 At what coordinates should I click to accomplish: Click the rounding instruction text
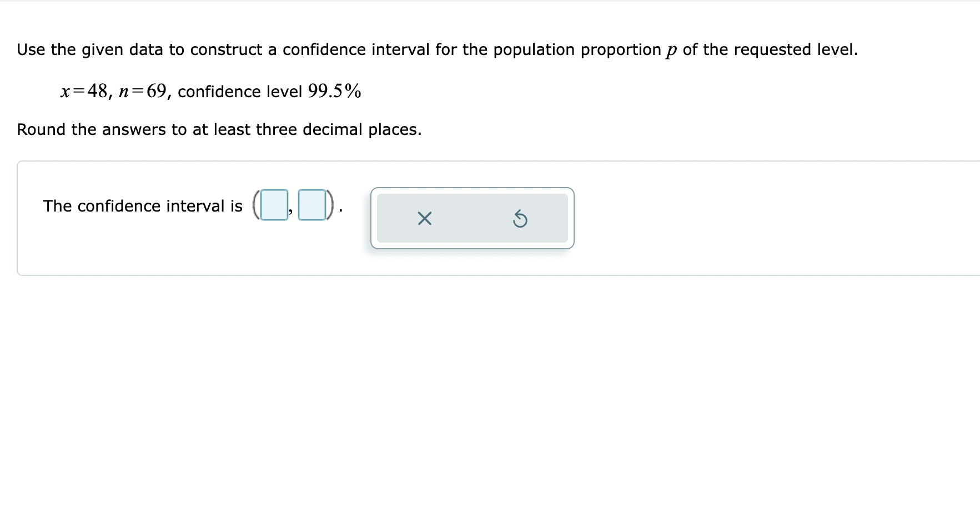click(219, 129)
